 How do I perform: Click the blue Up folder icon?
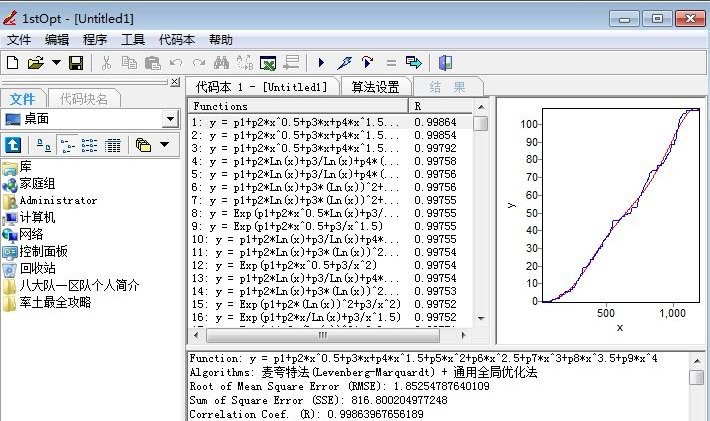click(14, 145)
